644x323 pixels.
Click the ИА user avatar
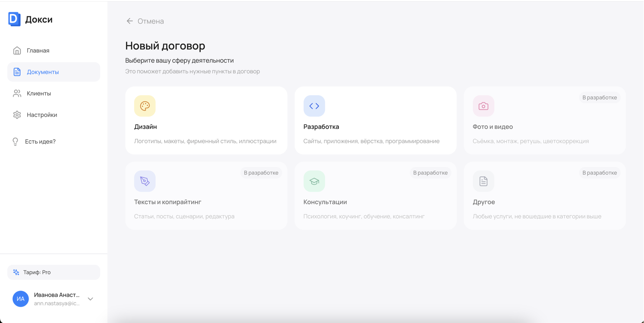21,299
